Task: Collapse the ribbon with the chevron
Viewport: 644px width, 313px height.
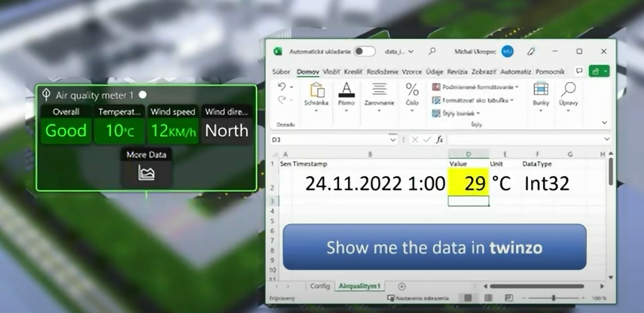Action: pyautogui.click(x=605, y=122)
